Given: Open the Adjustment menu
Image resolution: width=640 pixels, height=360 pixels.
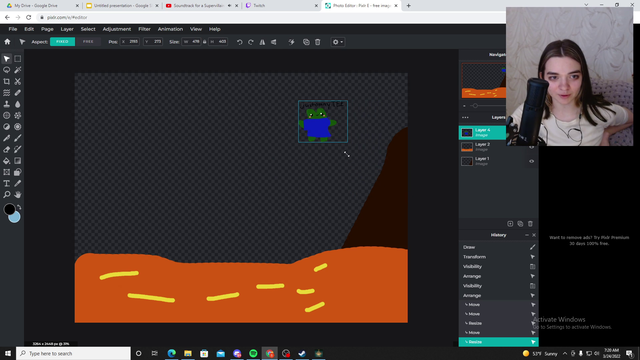Looking at the screenshot, I should pos(117,29).
